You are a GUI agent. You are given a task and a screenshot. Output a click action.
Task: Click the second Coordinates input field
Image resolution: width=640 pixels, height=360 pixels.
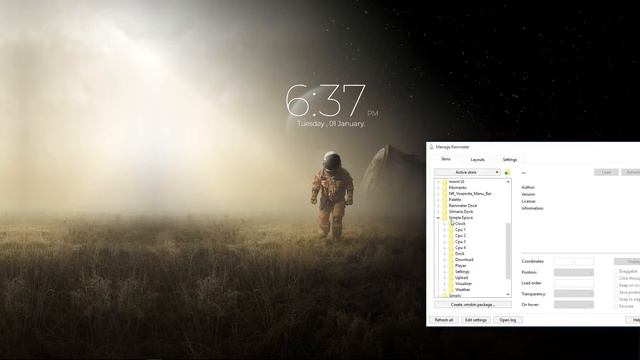click(584, 261)
